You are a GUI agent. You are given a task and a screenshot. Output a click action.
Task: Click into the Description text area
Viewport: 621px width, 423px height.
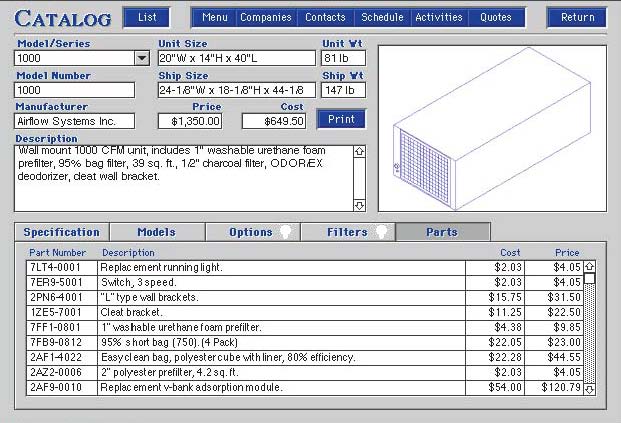coord(184,178)
